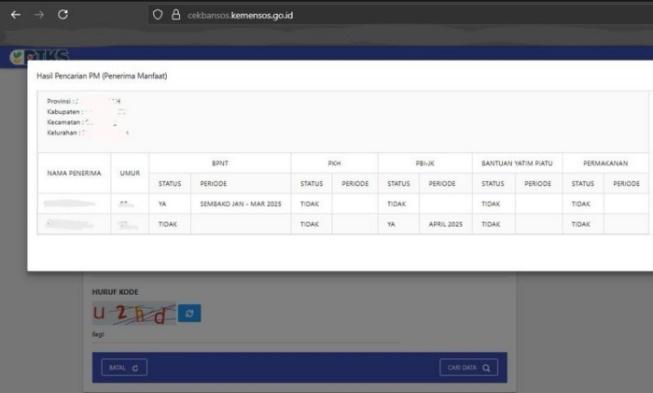Click the STATUS subheader under PERMAKANAN
The image size is (653, 393).
pos(583,184)
